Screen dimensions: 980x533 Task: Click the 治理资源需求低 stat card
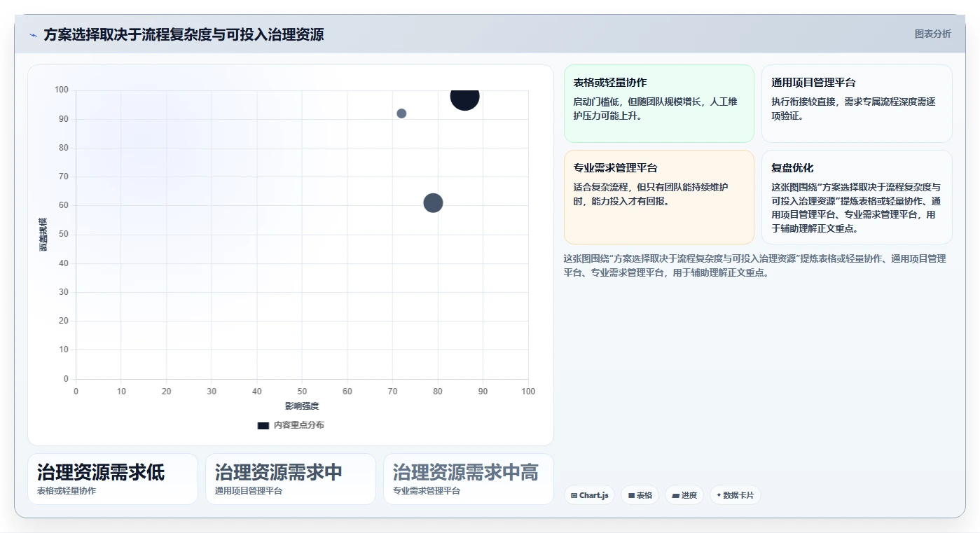(x=113, y=479)
